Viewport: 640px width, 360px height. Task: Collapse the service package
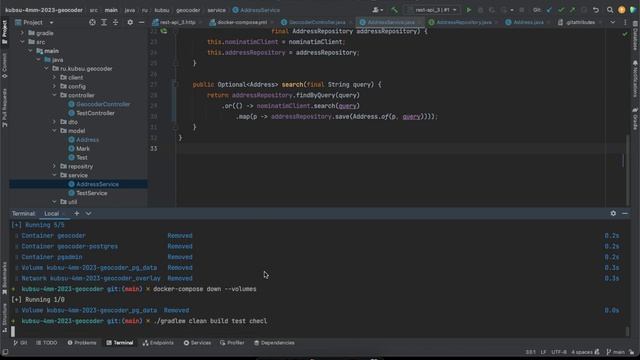[x=55, y=176]
